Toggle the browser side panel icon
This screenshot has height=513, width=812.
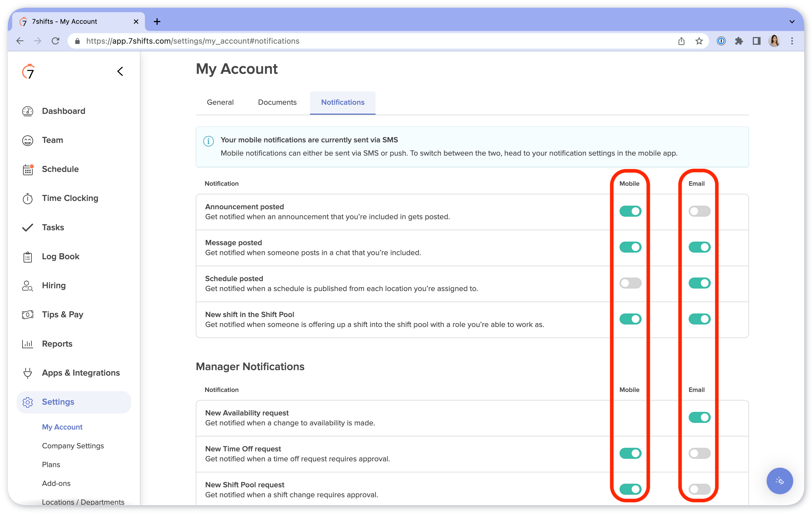tap(757, 41)
